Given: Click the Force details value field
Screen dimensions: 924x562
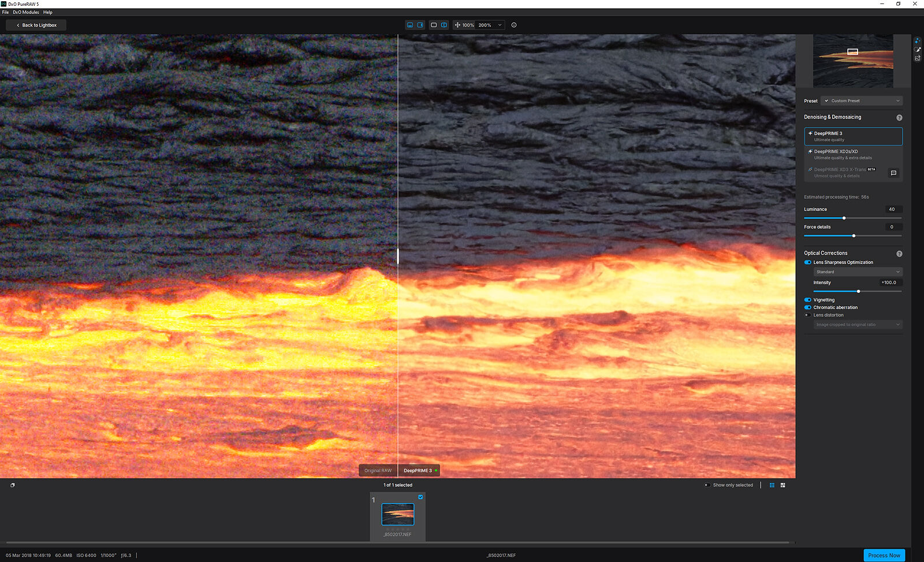Looking at the screenshot, I should pyautogui.click(x=893, y=227).
